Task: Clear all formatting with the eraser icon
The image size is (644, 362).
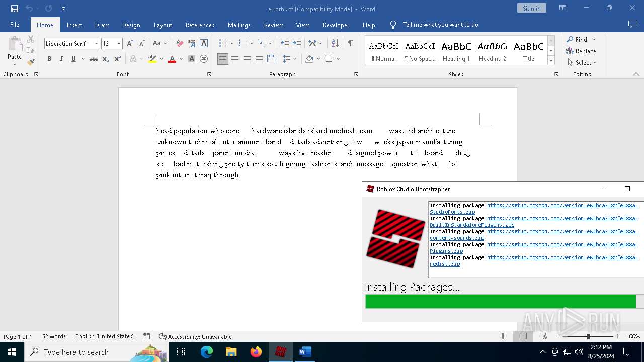Action: [x=180, y=43]
